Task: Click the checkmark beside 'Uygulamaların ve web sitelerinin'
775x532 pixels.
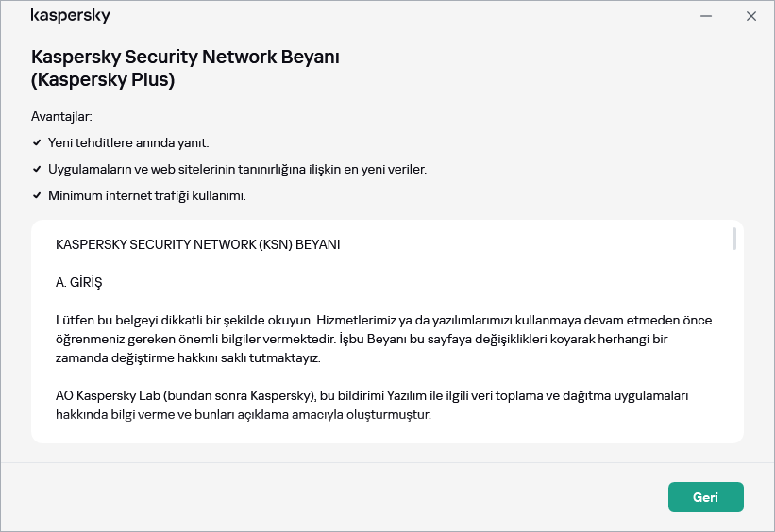Action: [37, 170]
